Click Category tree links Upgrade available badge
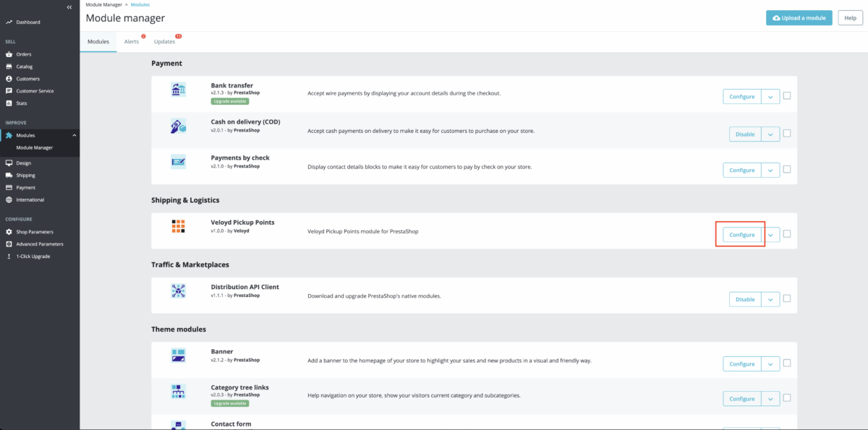868x430 pixels. (230, 403)
